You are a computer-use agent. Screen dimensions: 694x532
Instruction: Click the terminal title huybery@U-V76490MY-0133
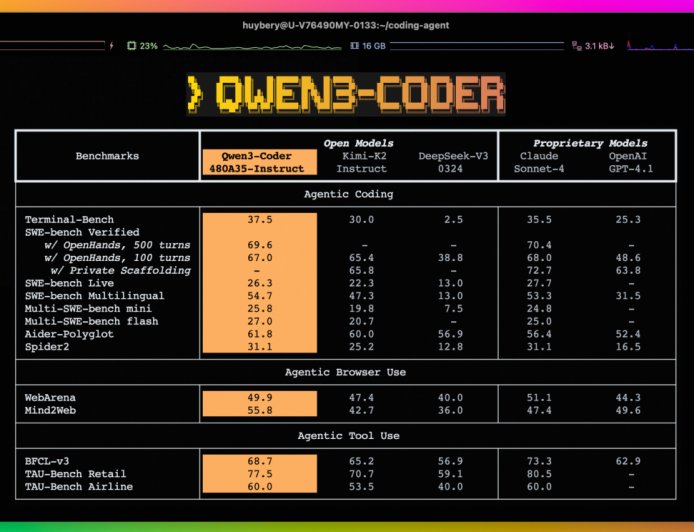[x=346, y=25]
